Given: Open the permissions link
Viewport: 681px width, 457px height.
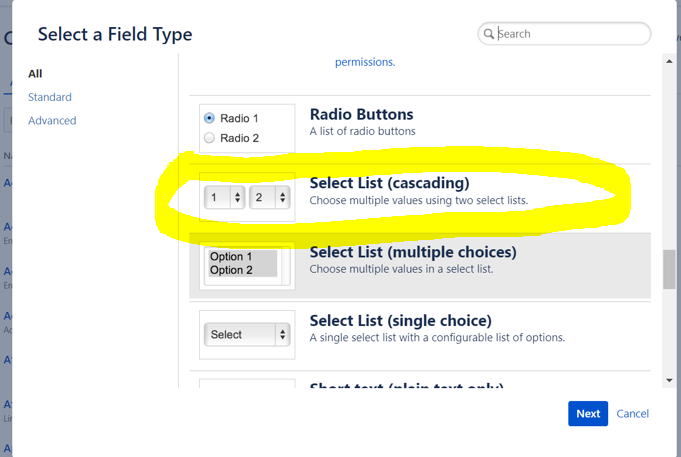Looking at the screenshot, I should point(365,62).
